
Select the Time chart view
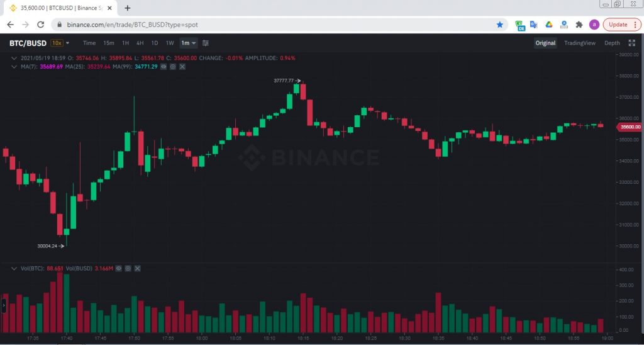pyautogui.click(x=89, y=43)
